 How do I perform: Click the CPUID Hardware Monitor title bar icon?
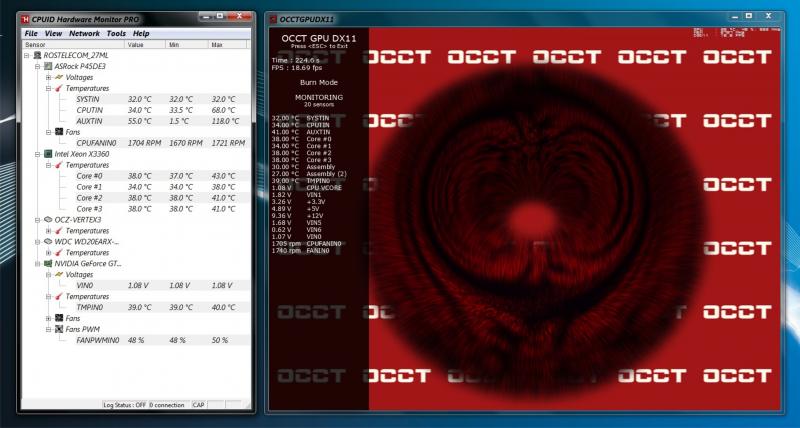point(25,19)
